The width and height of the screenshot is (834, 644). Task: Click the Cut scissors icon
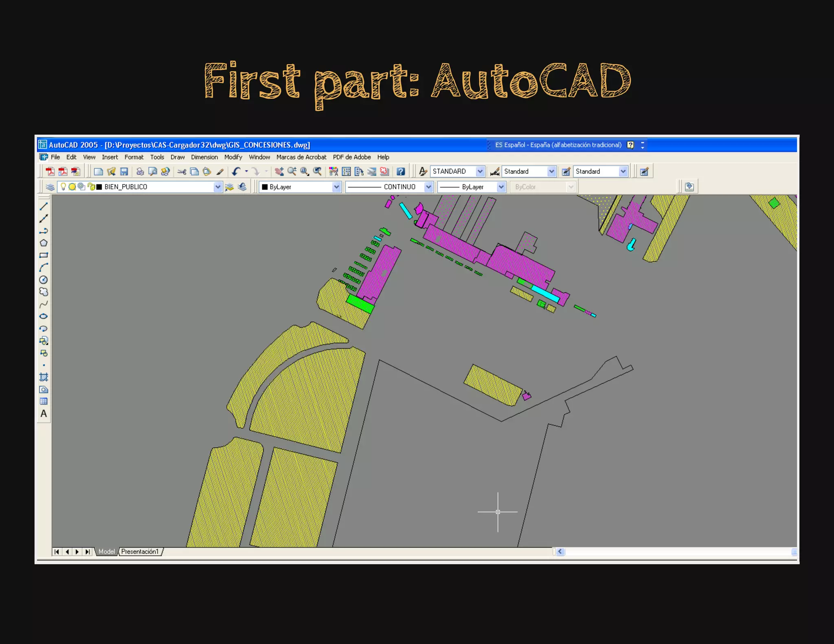[x=182, y=171]
